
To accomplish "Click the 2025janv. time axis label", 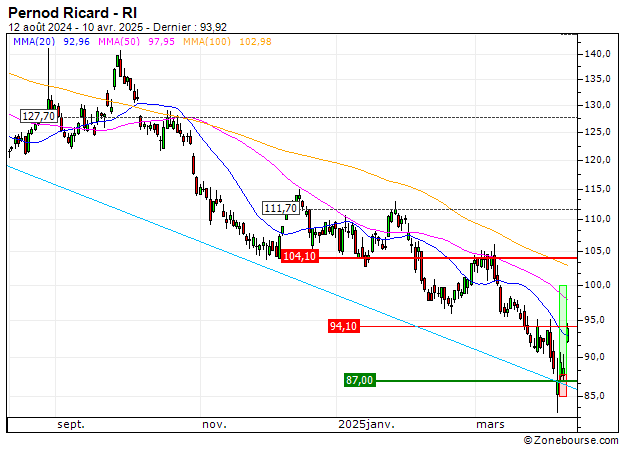I will tap(366, 424).
